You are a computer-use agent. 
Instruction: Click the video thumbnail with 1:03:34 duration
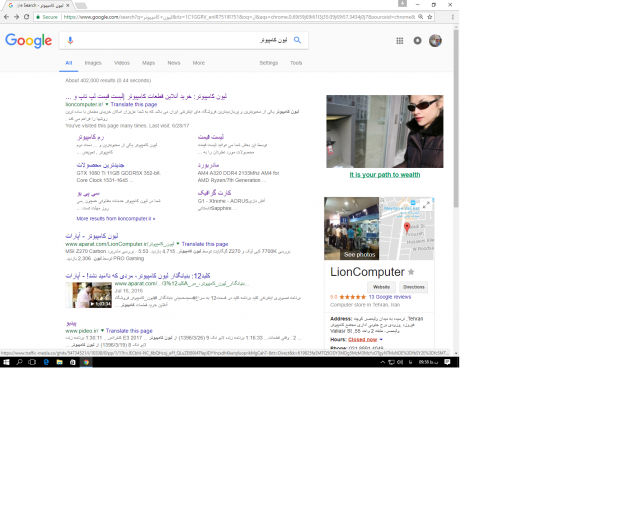[89, 295]
